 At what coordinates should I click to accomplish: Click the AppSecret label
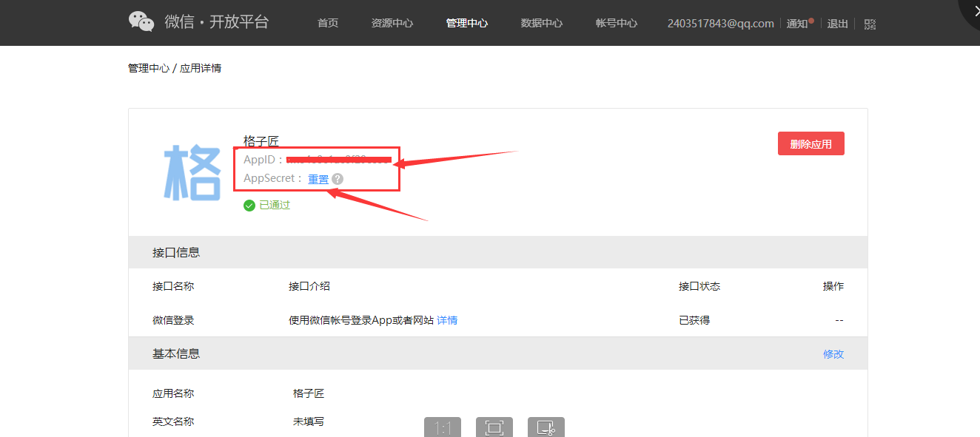pos(273,179)
